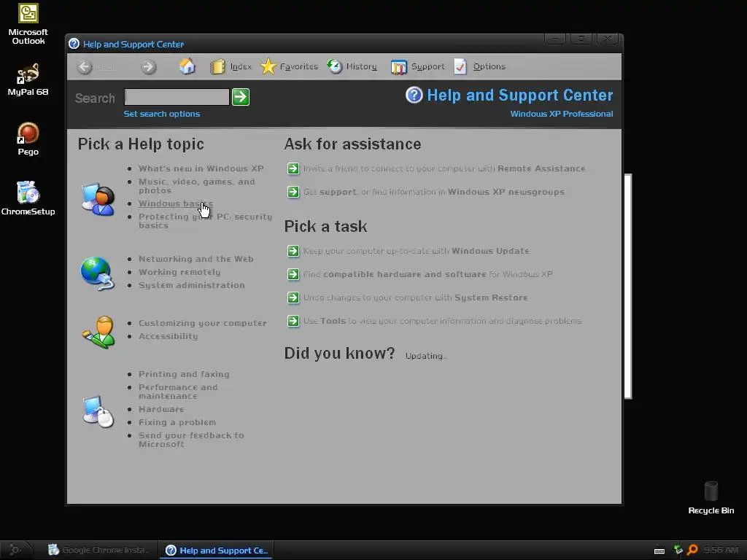Click the user and monitor topic icon
747x560 pixels.
(x=98, y=199)
